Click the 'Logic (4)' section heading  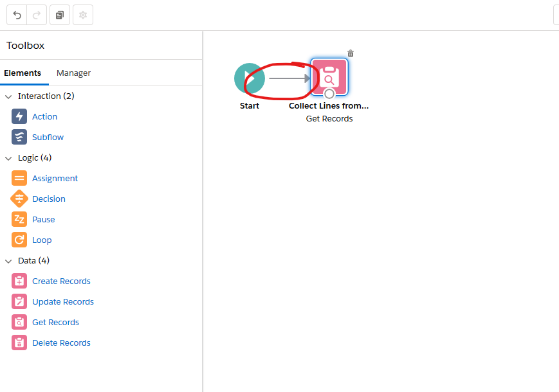click(35, 157)
